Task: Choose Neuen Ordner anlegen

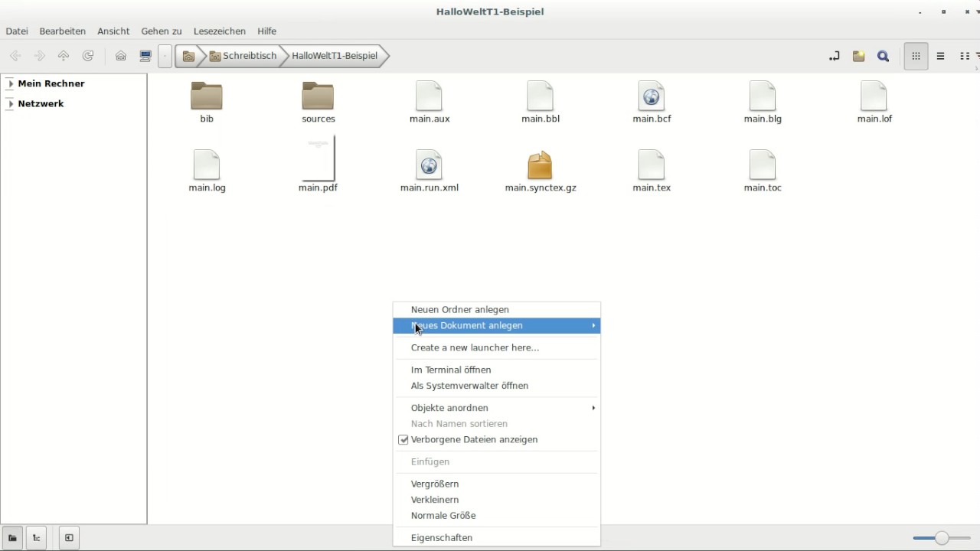Action: (496, 310)
